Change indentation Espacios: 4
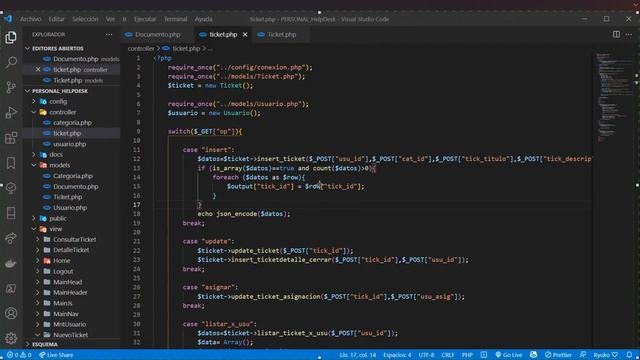The image size is (640, 360). (x=397, y=355)
